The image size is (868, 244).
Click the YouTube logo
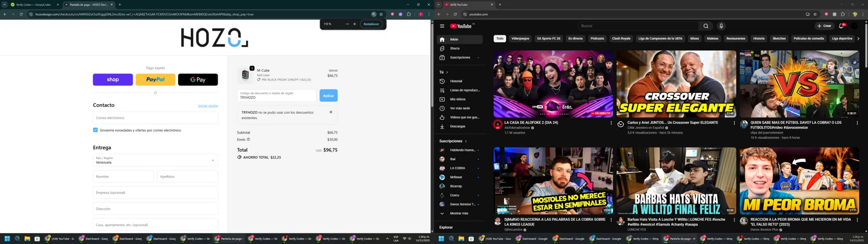[461, 26]
